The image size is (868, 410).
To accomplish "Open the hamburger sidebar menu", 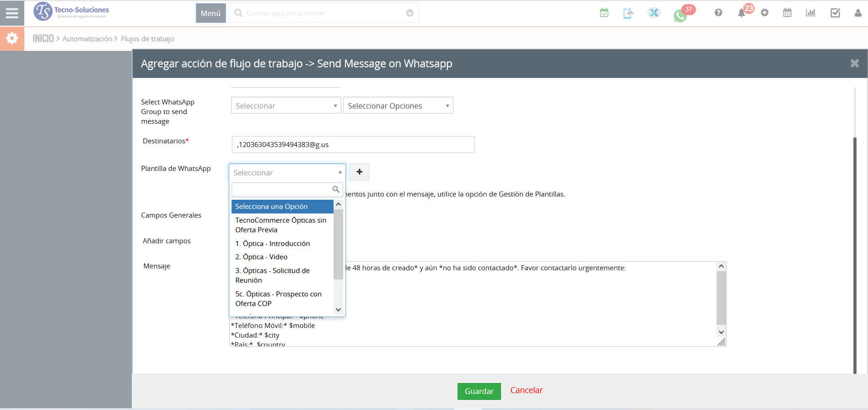I will tap(12, 13).
